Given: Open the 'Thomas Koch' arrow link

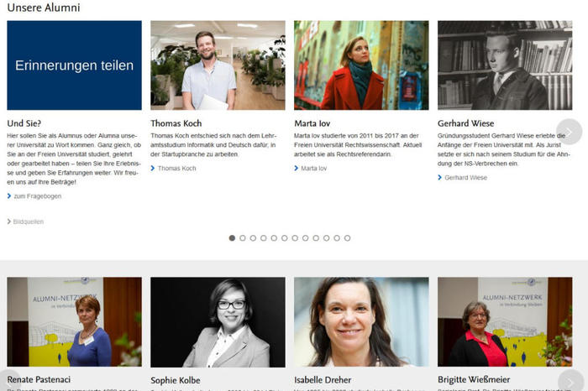Looking at the screenshot, I should pos(176,169).
